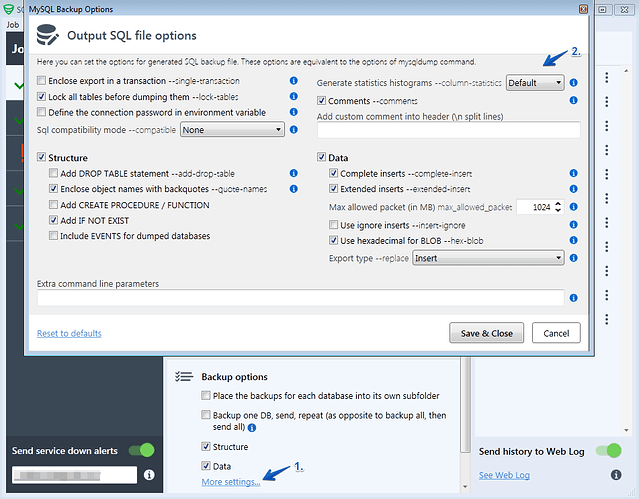Image resolution: width=639 pixels, height=499 pixels.
Task: Click the Cancel button
Action: 556,333
